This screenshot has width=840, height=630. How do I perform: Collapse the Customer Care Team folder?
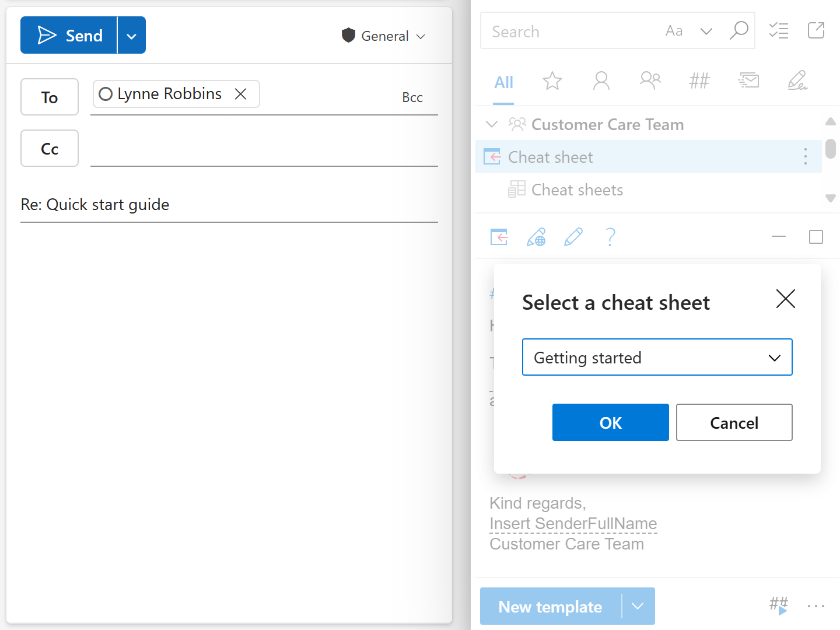[x=492, y=124]
